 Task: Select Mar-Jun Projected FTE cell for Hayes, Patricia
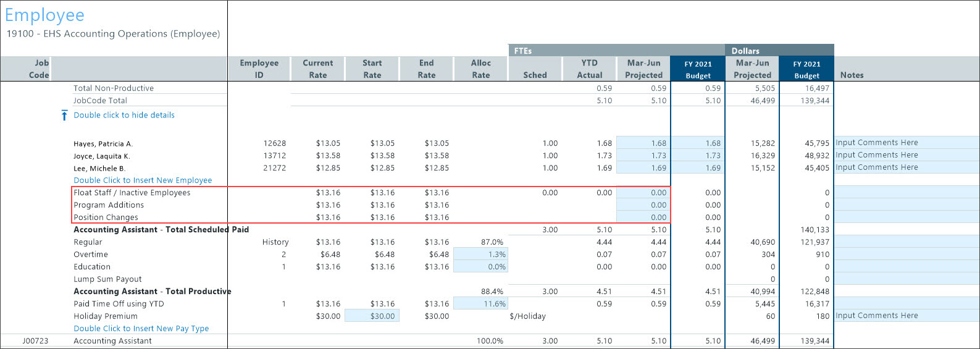click(x=643, y=143)
